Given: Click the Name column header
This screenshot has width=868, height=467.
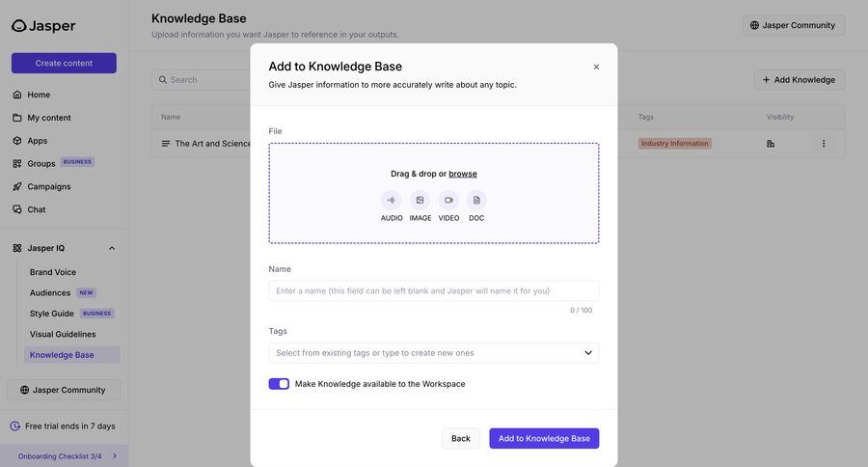Looking at the screenshot, I should [x=171, y=117].
